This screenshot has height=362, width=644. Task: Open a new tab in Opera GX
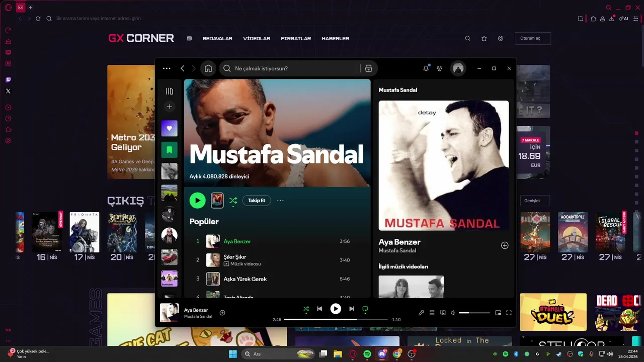tap(30, 8)
